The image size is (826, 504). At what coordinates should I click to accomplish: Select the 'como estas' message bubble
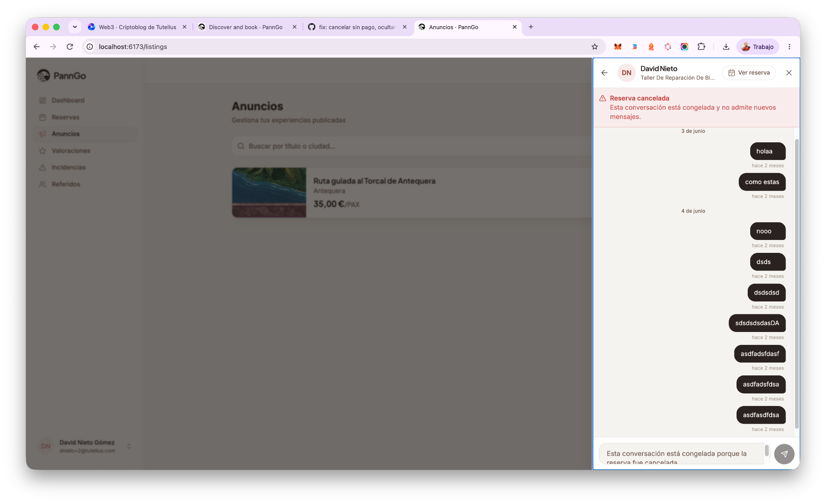[x=762, y=182]
